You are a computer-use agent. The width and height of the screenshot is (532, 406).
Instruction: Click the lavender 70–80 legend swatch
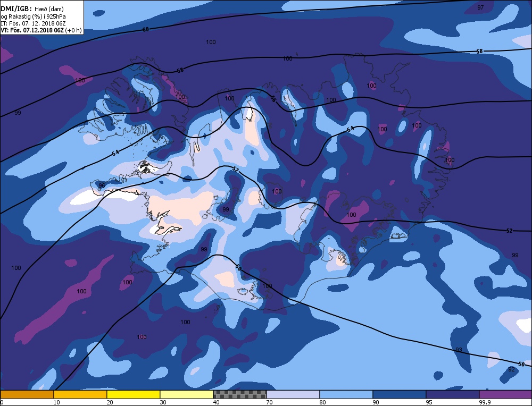[x=293, y=394]
